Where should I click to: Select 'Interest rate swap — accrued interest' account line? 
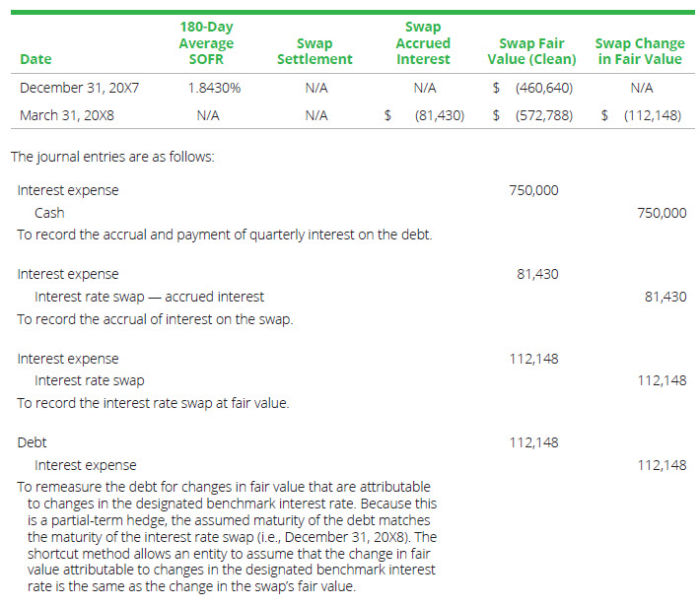tap(149, 296)
